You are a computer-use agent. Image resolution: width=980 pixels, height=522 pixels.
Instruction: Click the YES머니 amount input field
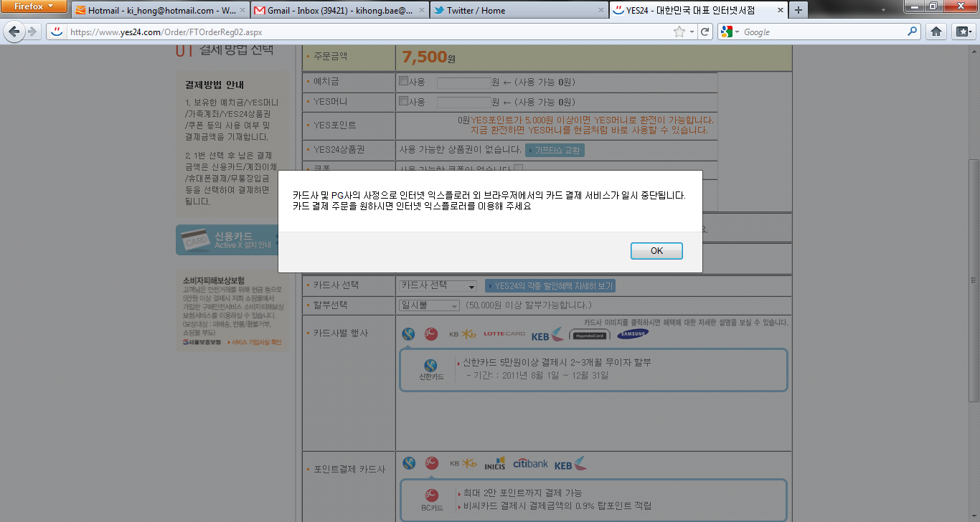(463, 103)
